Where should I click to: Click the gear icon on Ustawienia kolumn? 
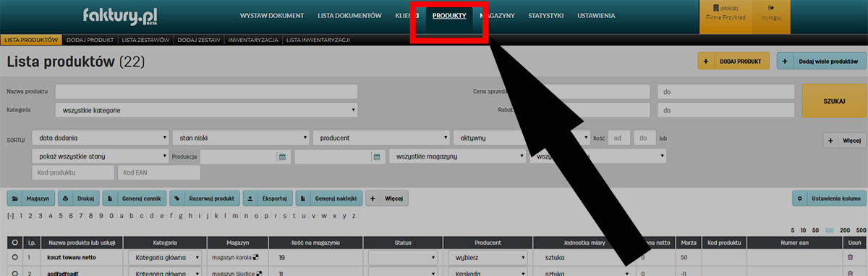[x=801, y=198]
